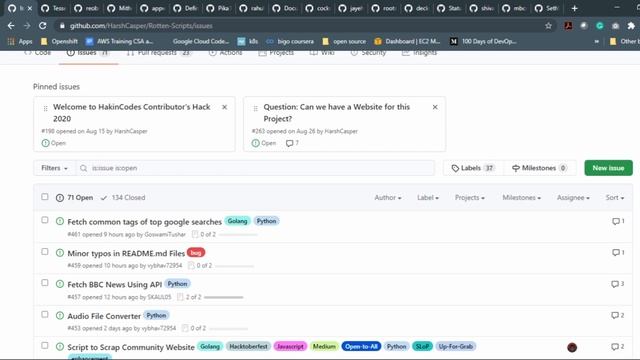Open the Security tab
Image resolution: width=640 pixels, height=360 pixels.
[x=368, y=53]
